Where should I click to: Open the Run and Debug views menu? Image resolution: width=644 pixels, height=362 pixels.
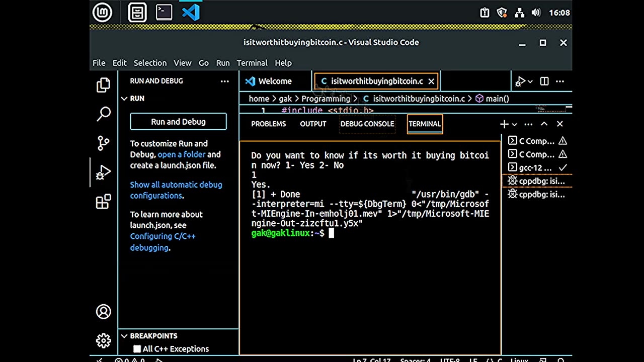224,81
